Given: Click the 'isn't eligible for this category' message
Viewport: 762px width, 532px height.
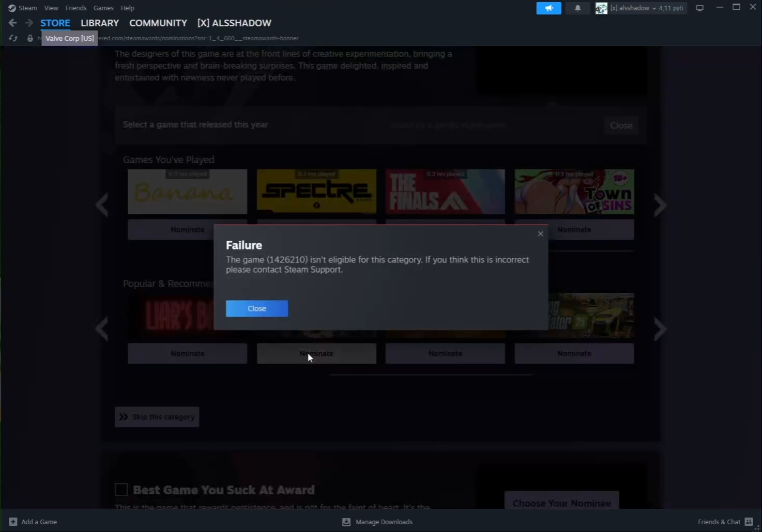Looking at the screenshot, I should tap(377, 264).
